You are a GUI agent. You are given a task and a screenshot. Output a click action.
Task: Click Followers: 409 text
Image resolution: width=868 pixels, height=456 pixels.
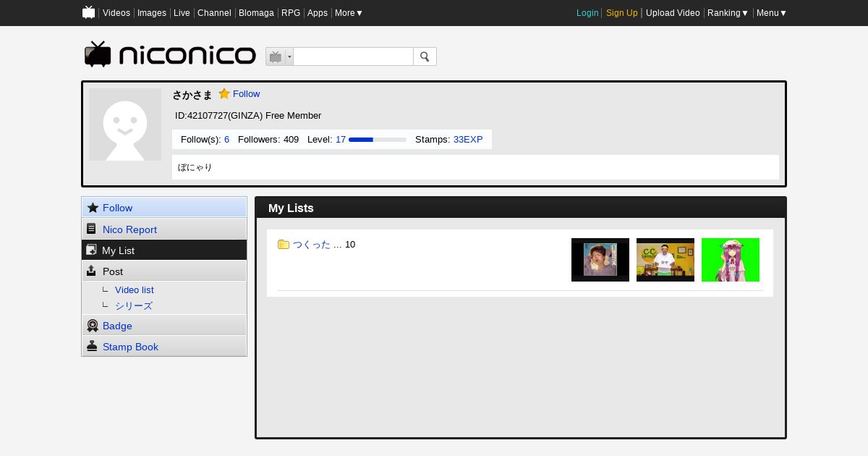(x=268, y=139)
